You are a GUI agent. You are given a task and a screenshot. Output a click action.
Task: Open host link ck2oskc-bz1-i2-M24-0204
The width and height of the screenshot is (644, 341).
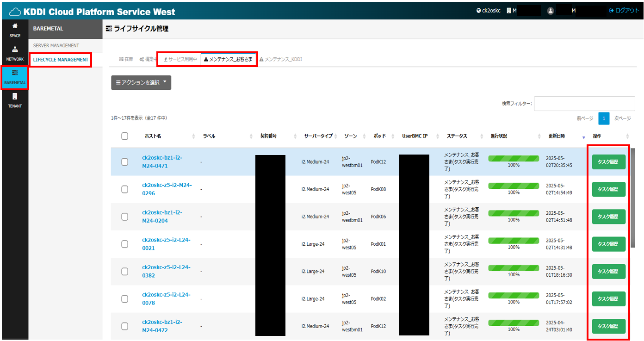[162, 217]
